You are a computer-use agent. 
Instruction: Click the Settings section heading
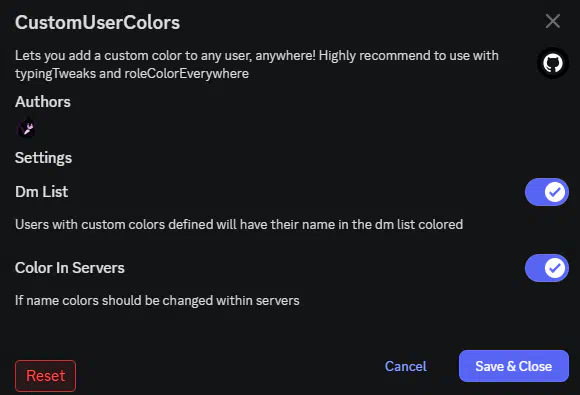(x=43, y=158)
